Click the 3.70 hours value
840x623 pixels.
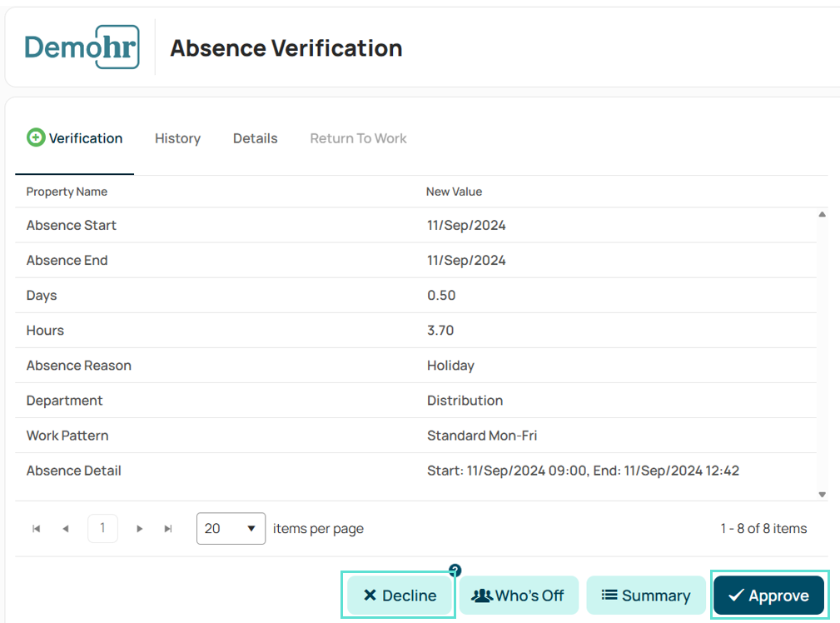coord(440,331)
